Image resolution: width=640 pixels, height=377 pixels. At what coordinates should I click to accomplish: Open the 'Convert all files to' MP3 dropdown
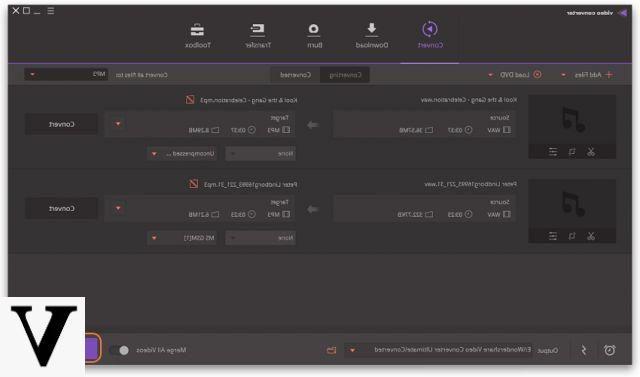pyautogui.click(x=66, y=75)
